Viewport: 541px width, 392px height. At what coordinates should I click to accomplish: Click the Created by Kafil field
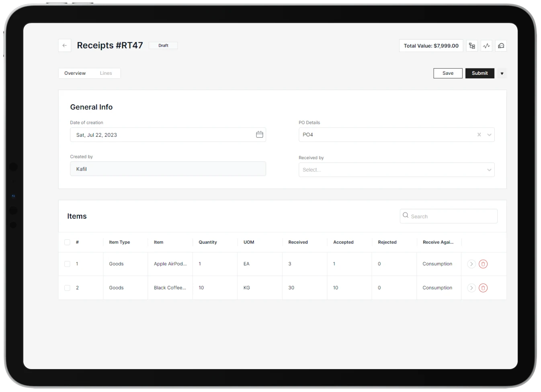pos(168,169)
